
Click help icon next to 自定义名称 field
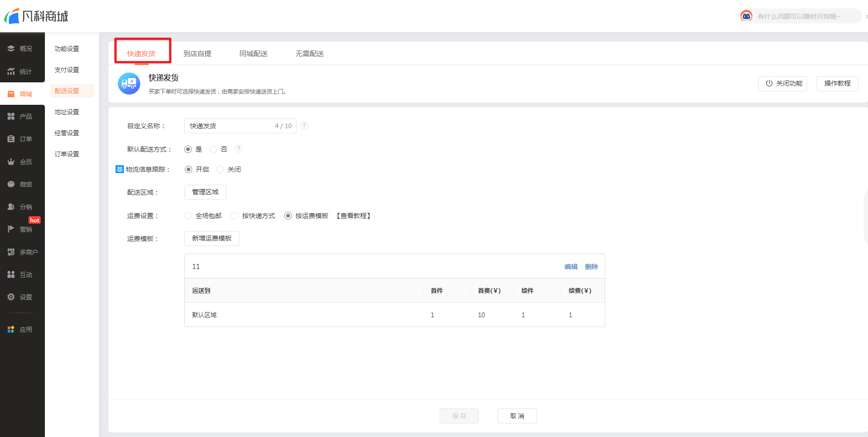[x=304, y=125]
